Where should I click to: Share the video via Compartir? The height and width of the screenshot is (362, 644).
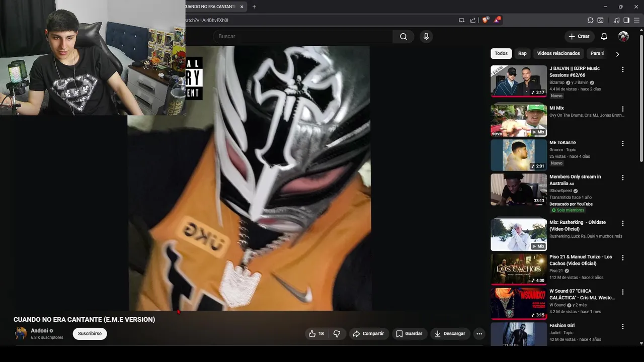click(369, 334)
